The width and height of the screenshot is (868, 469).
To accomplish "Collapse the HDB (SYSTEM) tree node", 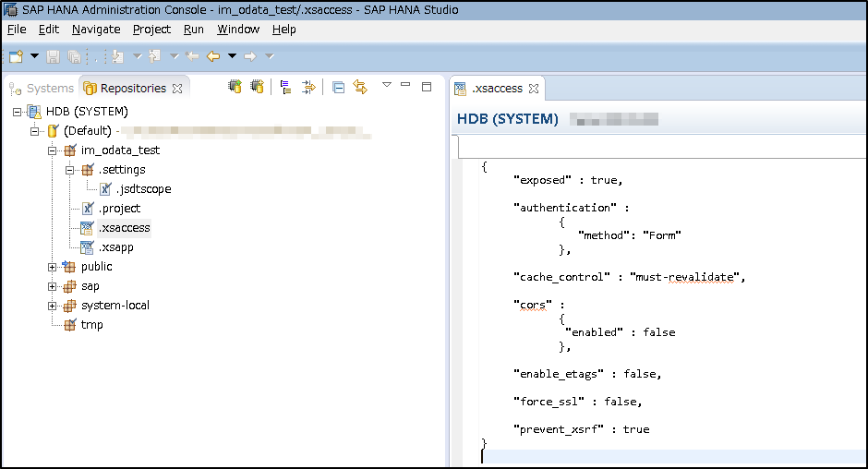I will 17,112.
